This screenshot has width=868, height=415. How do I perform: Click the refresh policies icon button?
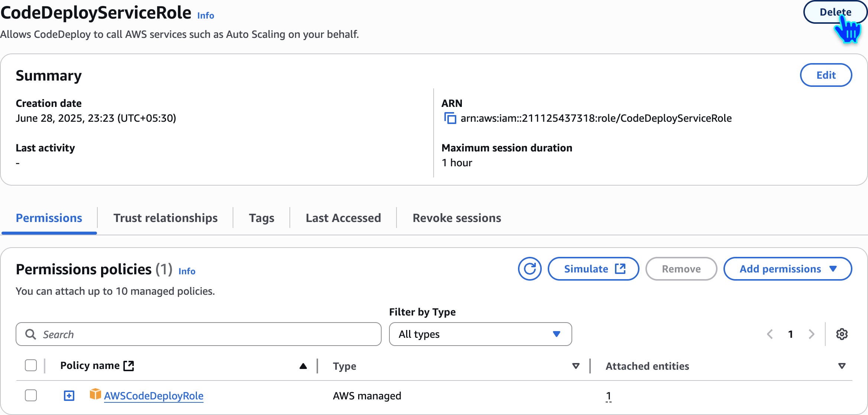[x=529, y=269]
